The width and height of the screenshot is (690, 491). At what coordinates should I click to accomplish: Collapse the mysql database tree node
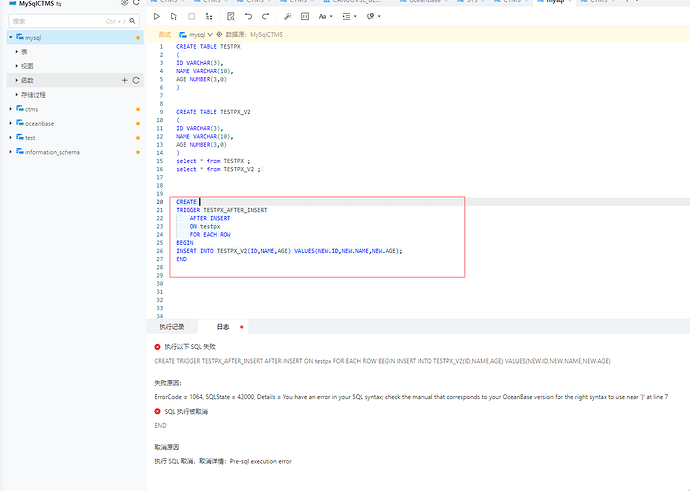coord(11,37)
